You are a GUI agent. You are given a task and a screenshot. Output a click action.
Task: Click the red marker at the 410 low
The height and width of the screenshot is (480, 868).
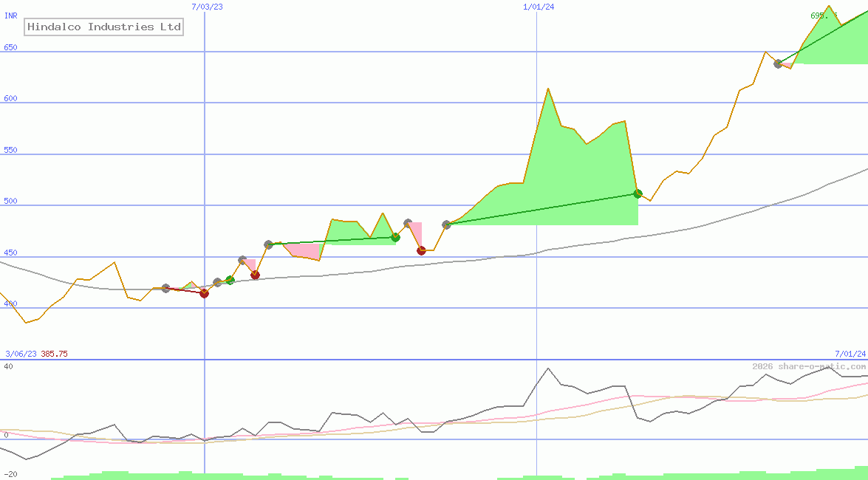tap(203, 293)
